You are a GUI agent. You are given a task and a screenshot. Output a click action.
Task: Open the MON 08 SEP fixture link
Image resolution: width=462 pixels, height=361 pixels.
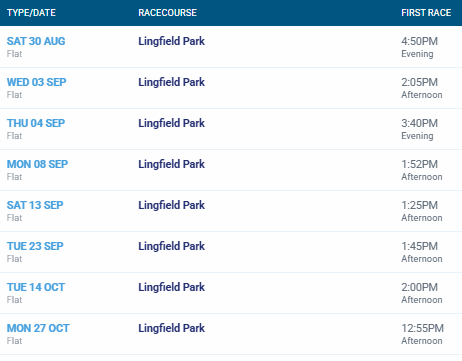pyautogui.click(x=37, y=164)
